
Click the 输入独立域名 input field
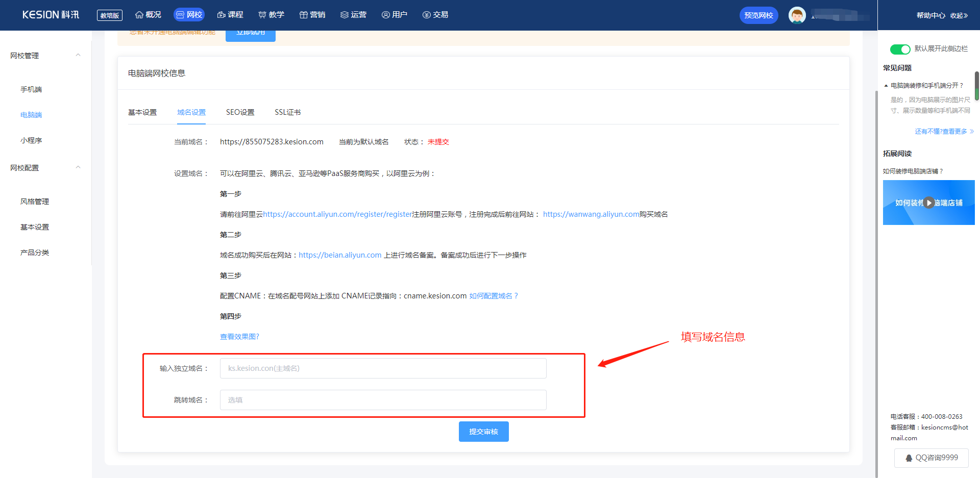pos(383,368)
